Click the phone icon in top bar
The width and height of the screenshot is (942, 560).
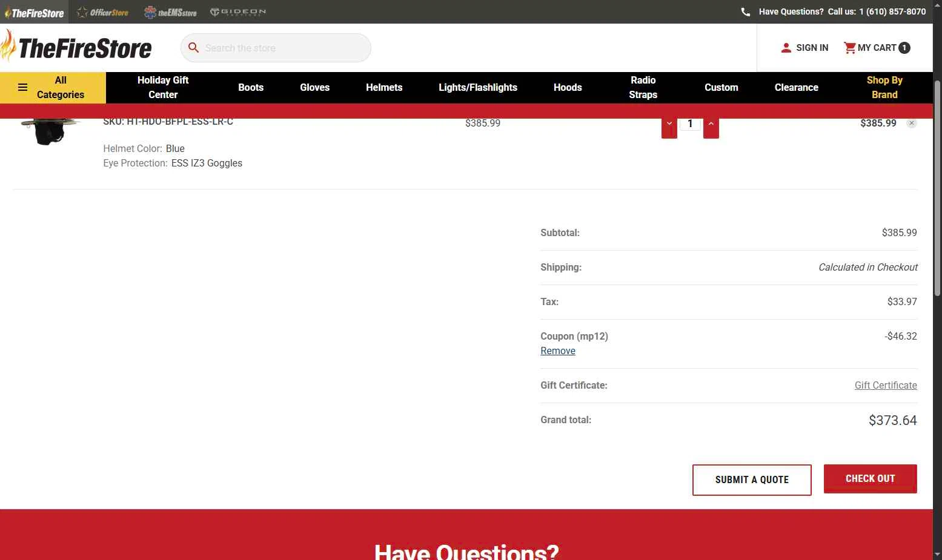pyautogui.click(x=746, y=12)
